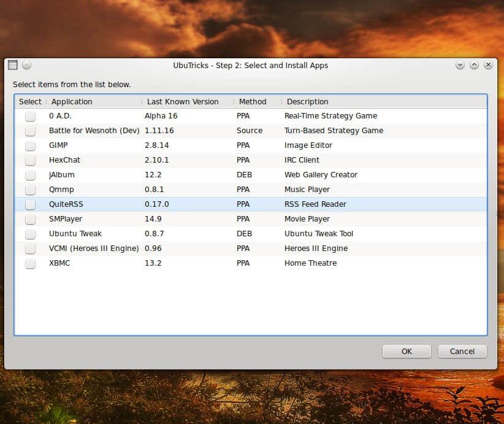Maximize the UbuTricks dialog window
504x424 pixels.
[474, 65]
